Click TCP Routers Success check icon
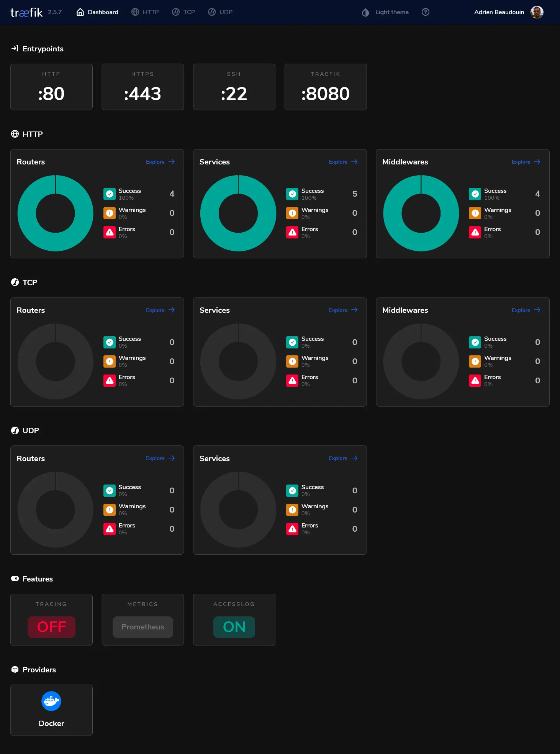 tap(110, 342)
